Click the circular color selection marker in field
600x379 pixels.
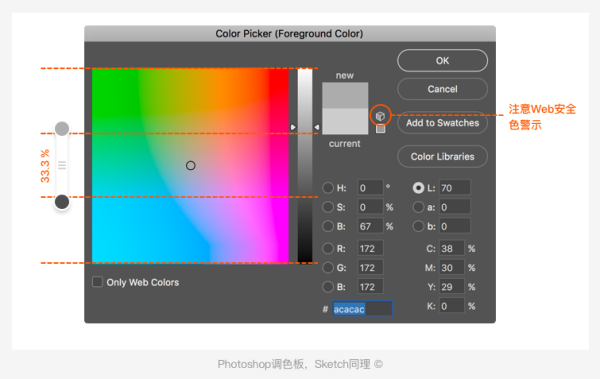point(191,165)
